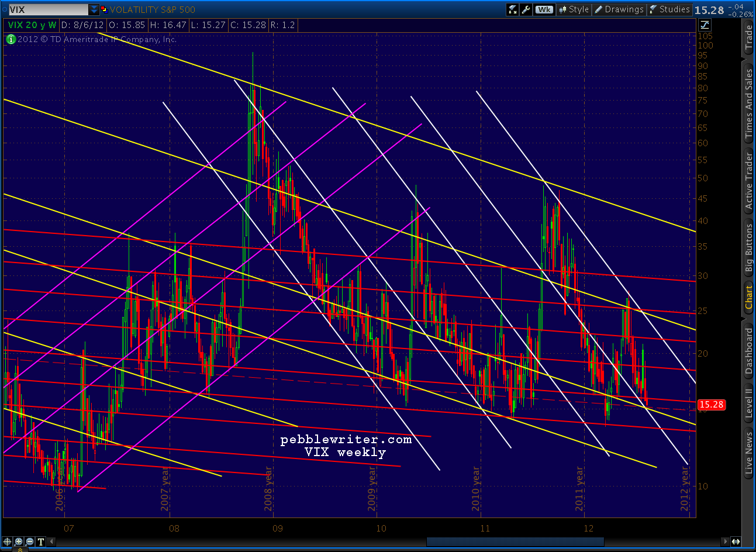
Task: Toggle the price axis scale curve icon
Action: click(x=705, y=25)
